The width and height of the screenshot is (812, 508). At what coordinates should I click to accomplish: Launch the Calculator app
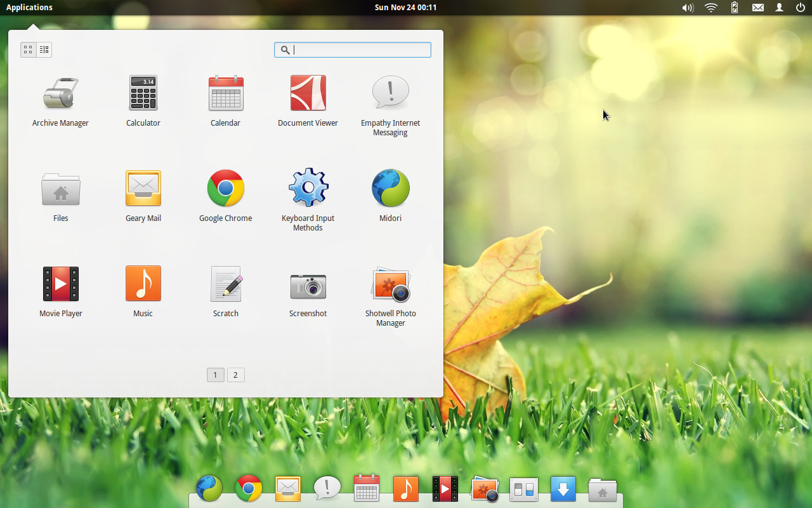tap(143, 93)
